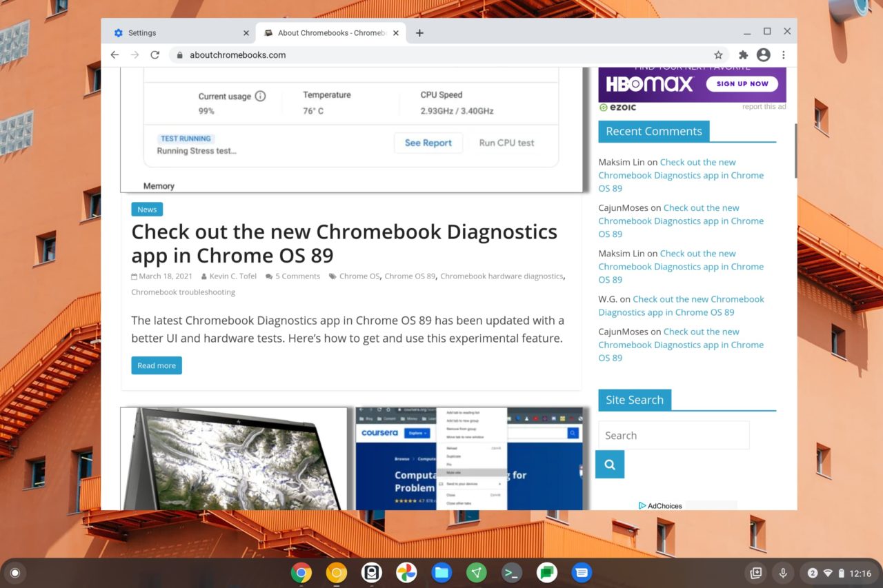Open the white square-icon app next to Canary
Screen dimensions: 883x588
371,573
